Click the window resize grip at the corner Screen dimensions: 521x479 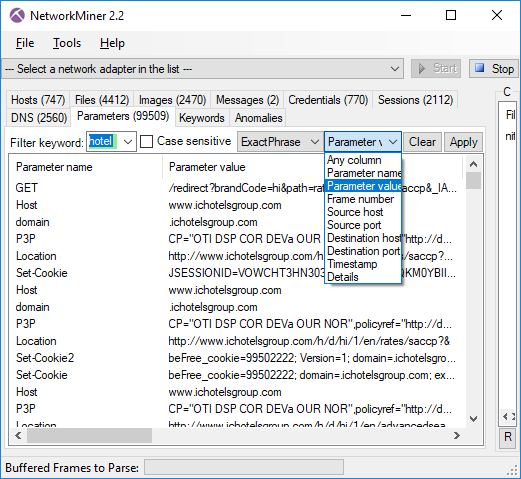click(x=512, y=470)
